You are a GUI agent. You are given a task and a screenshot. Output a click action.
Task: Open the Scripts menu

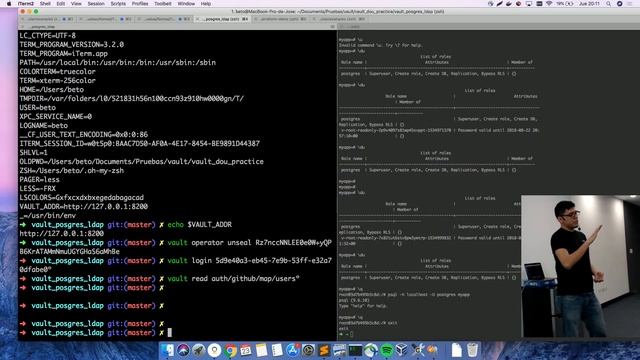tap(118, 4)
